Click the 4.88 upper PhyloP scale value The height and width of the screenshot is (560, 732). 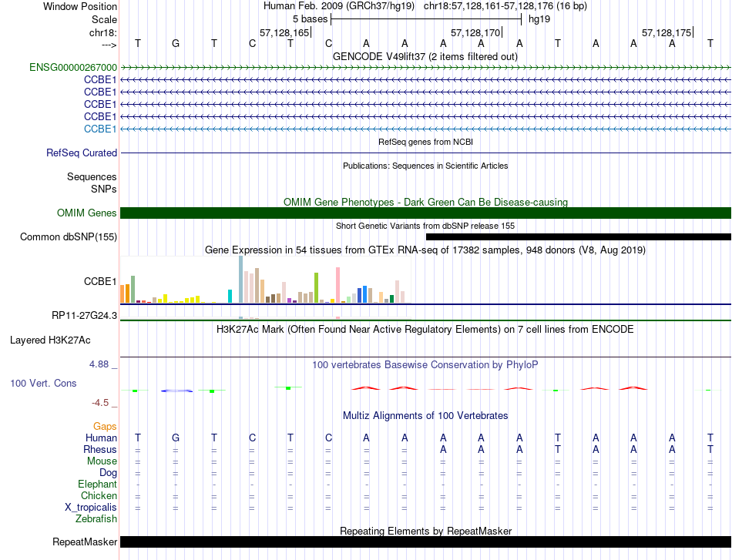click(99, 364)
